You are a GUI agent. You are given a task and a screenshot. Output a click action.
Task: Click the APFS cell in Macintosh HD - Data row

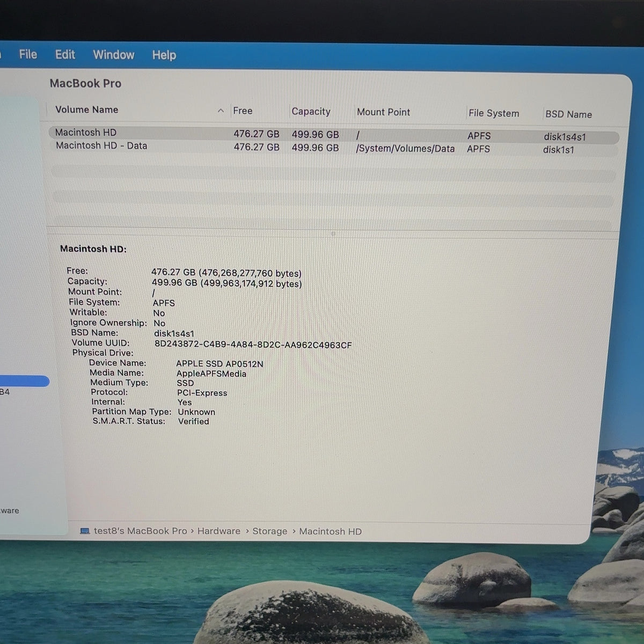coord(478,149)
